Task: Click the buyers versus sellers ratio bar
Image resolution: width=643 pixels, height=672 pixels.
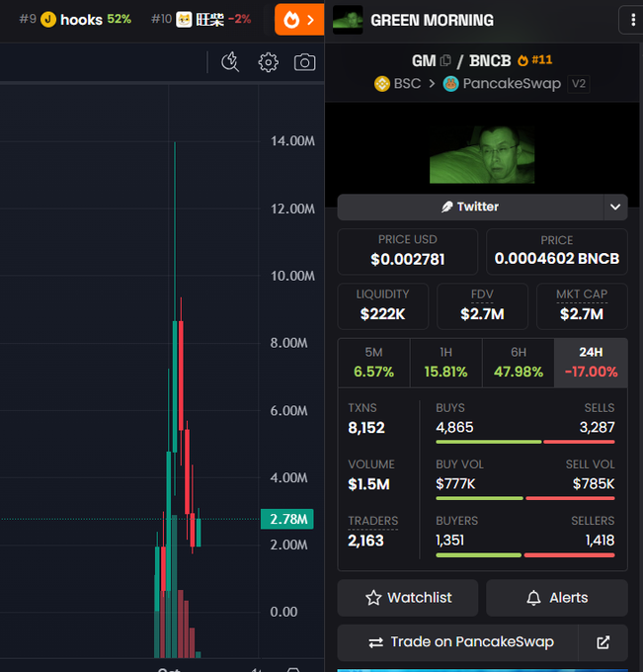Action: 525,555
